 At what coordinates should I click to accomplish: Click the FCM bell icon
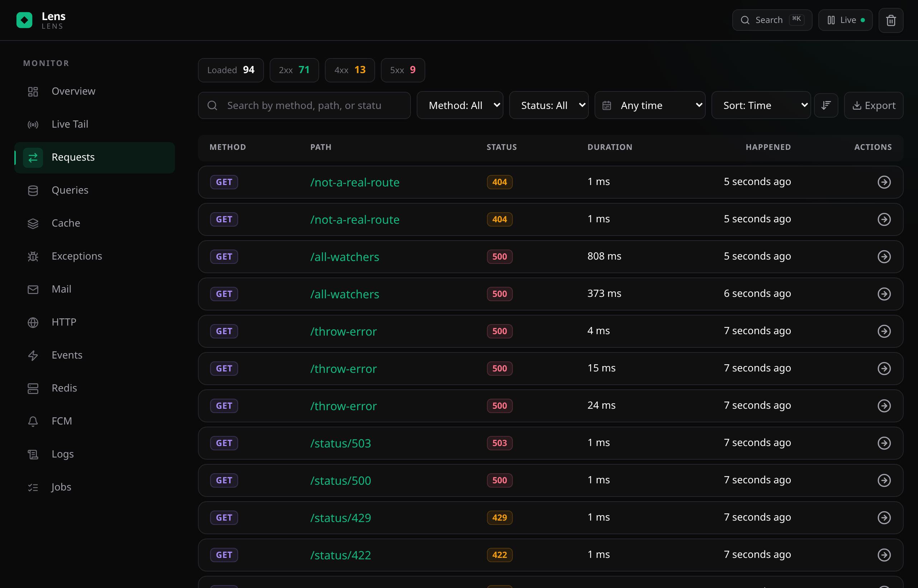(x=33, y=421)
